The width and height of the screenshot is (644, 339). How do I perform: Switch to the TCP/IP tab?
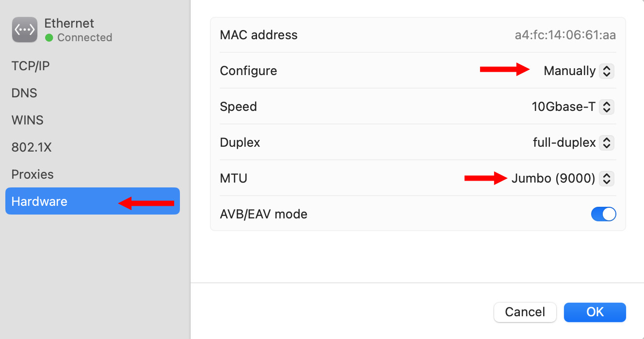click(x=31, y=66)
